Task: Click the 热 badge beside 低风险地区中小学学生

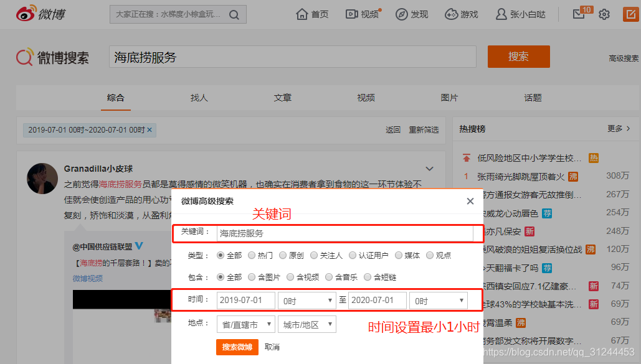Action: click(x=594, y=158)
